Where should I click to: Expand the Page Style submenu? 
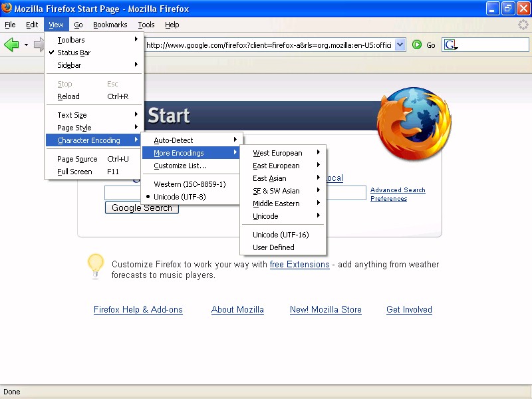coord(94,128)
